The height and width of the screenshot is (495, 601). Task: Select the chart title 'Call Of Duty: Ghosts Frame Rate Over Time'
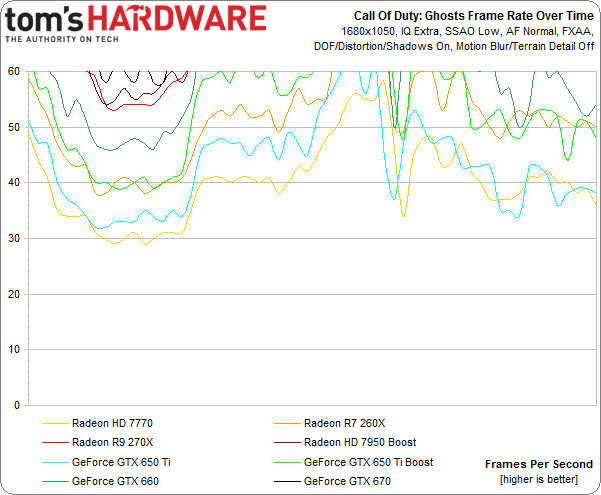tap(473, 16)
